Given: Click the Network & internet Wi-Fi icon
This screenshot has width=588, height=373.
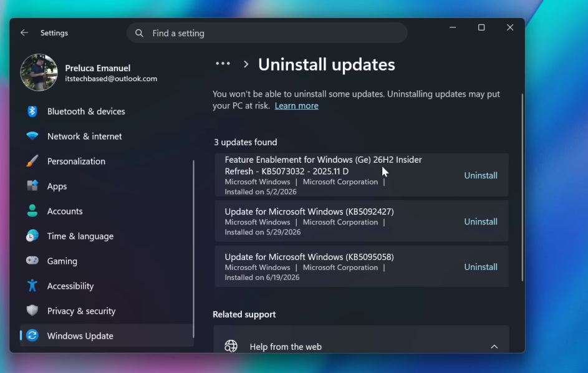Looking at the screenshot, I should [x=32, y=136].
